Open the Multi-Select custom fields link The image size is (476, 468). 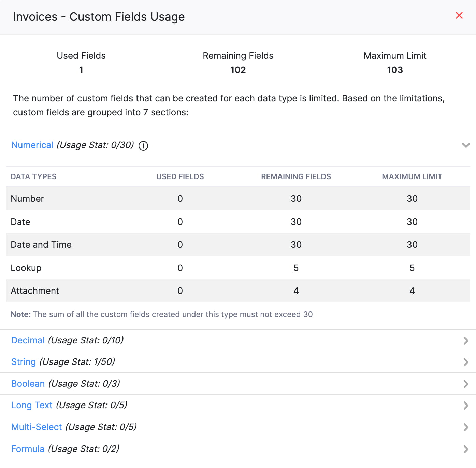(x=36, y=427)
